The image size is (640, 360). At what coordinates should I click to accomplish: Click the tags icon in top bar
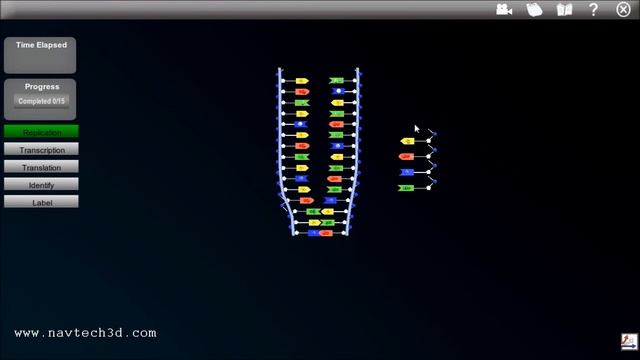(534, 9)
